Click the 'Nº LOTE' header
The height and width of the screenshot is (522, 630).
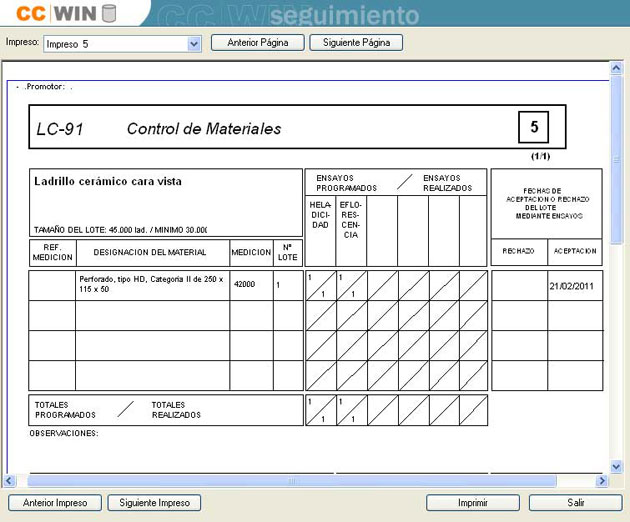(x=288, y=252)
